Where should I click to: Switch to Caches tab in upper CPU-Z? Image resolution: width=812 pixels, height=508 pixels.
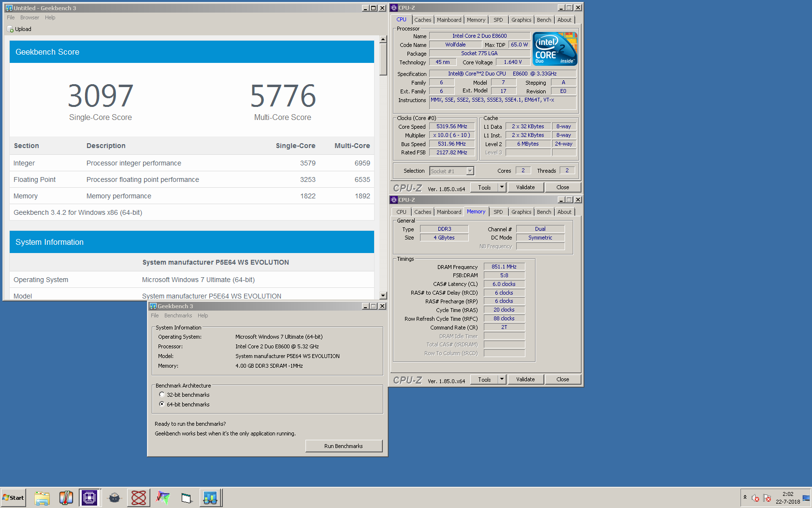click(422, 20)
